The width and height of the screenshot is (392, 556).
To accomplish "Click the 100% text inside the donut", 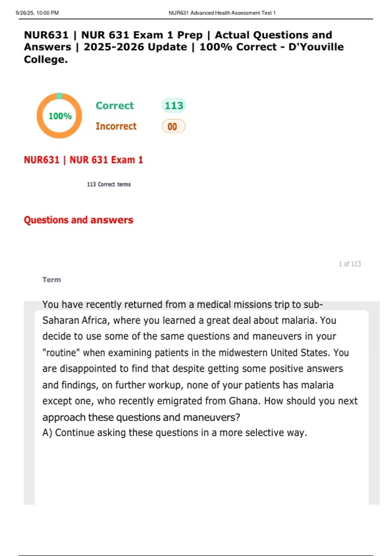I will tap(60, 116).
